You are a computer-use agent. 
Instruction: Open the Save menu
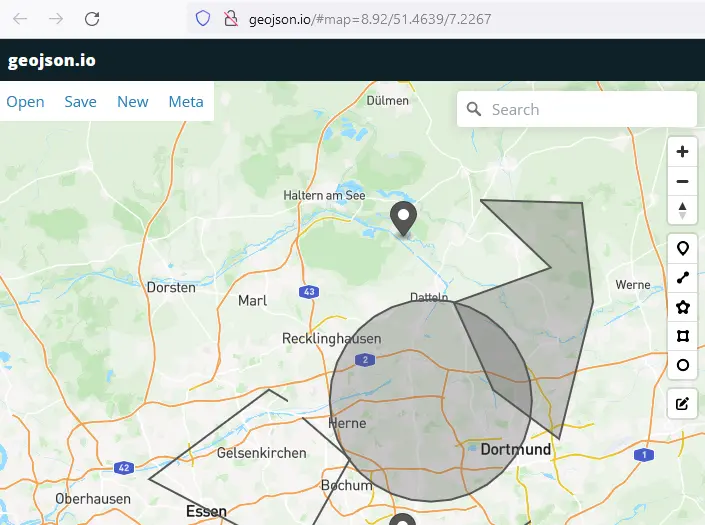point(81,102)
